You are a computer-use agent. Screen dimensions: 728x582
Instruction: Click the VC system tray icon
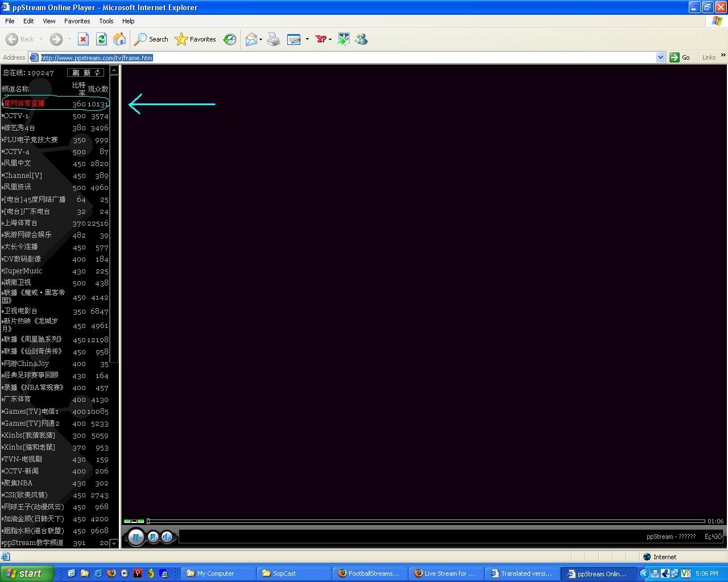[x=685, y=573]
